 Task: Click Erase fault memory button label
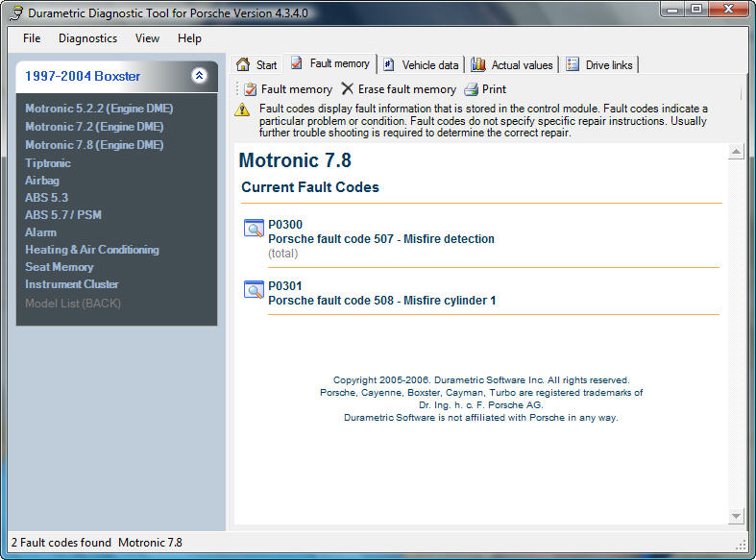click(x=407, y=89)
